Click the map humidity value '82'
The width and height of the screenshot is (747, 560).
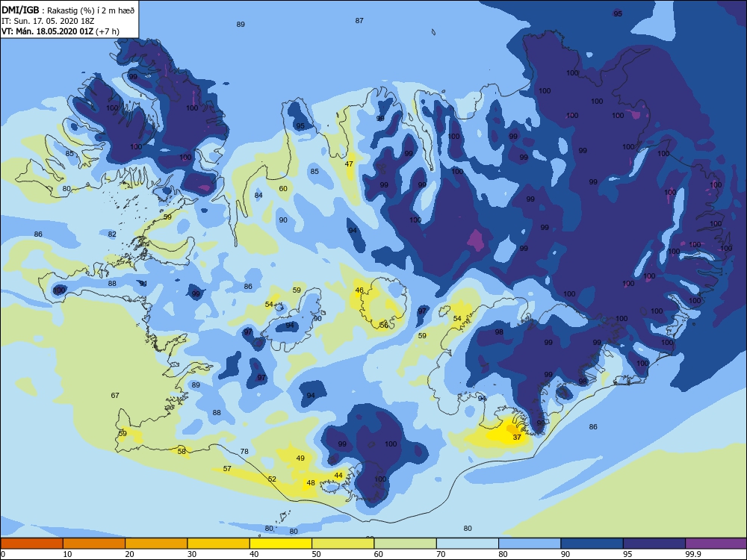click(112, 234)
